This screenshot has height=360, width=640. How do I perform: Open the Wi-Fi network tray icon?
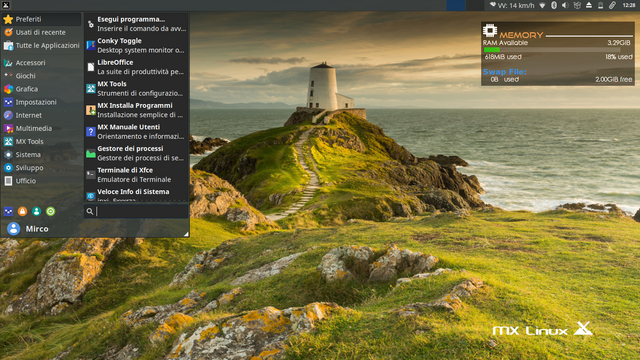pyautogui.click(x=542, y=5)
